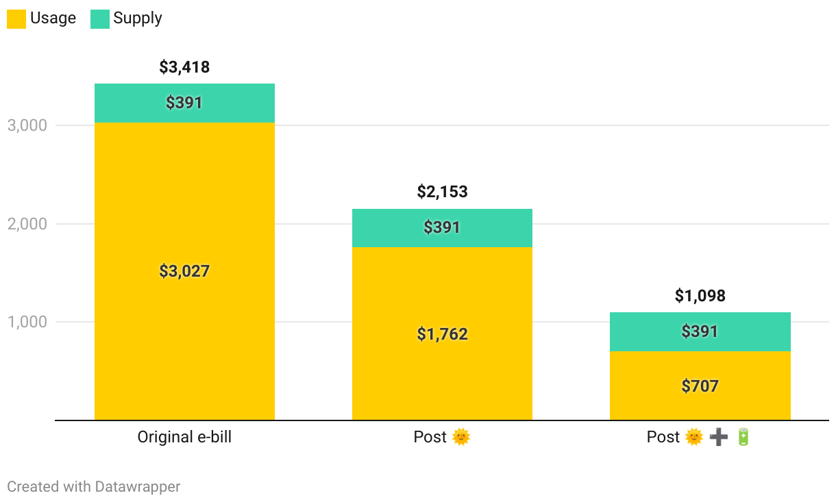This screenshot has height=504, width=836.
Task: Click the $707 usage bar segment
Action: (700, 386)
